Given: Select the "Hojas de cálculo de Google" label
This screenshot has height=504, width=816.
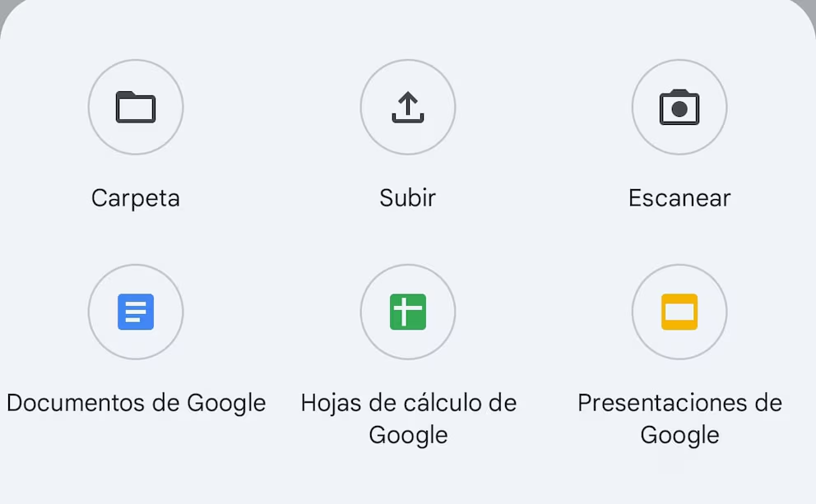Looking at the screenshot, I should pos(408,418).
